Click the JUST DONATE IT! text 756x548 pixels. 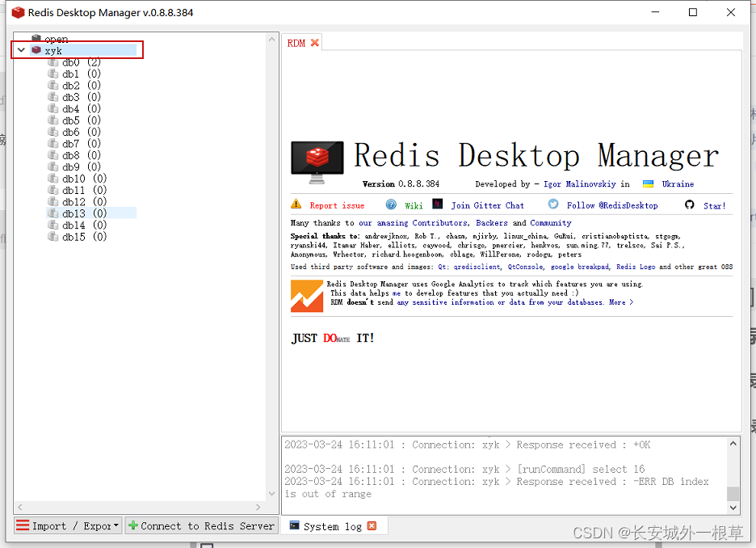[333, 338]
